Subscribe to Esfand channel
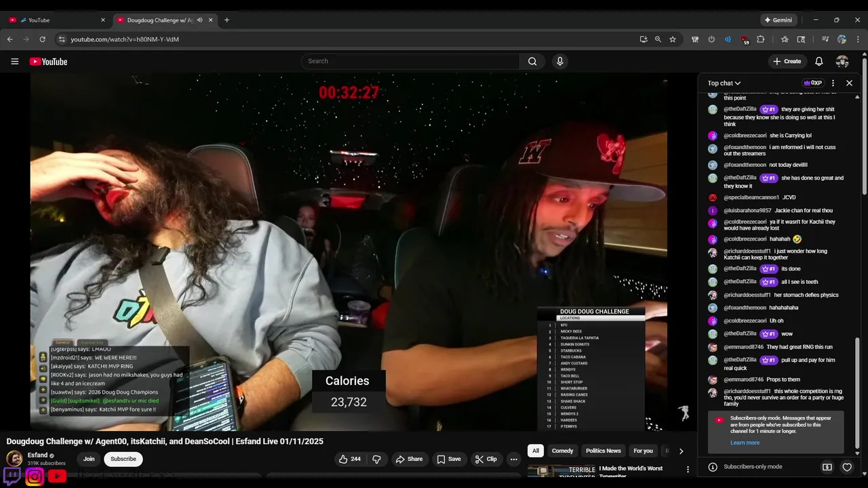The height and width of the screenshot is (488, 868). pos(123,459)
